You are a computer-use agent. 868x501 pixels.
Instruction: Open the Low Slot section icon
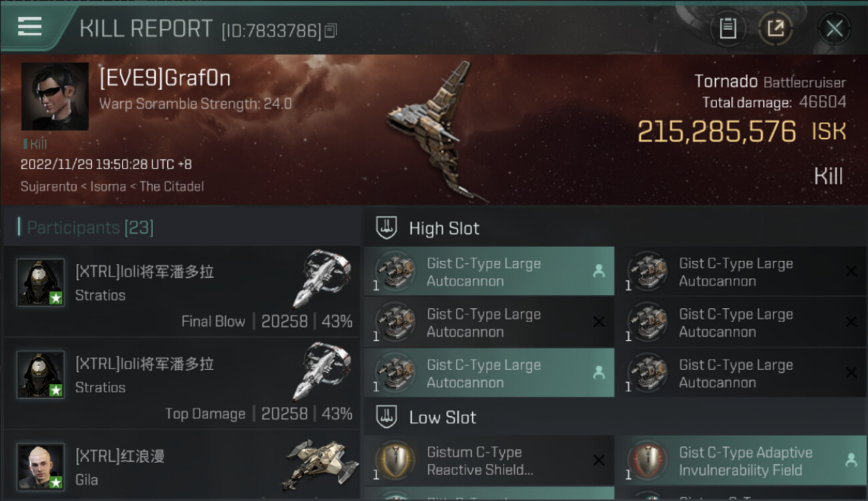click(386, 417)
